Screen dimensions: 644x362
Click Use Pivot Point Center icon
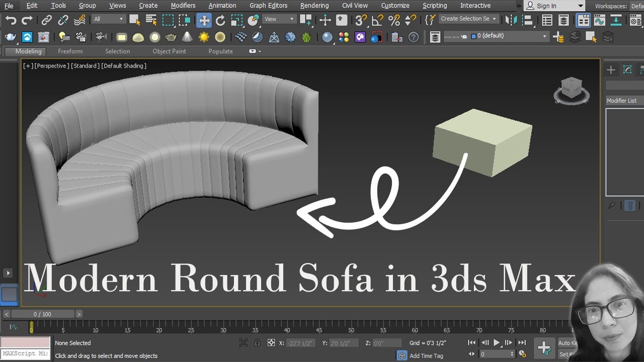point(305,20)
